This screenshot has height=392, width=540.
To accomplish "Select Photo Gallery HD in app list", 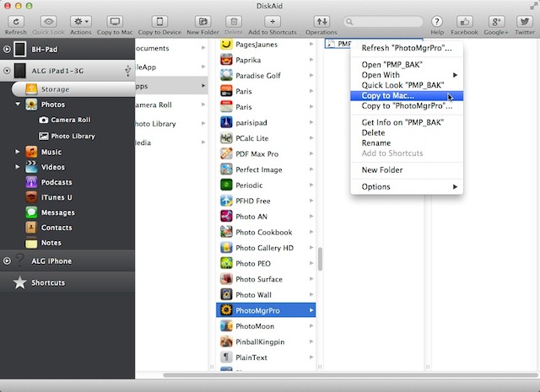I will 266,248.
